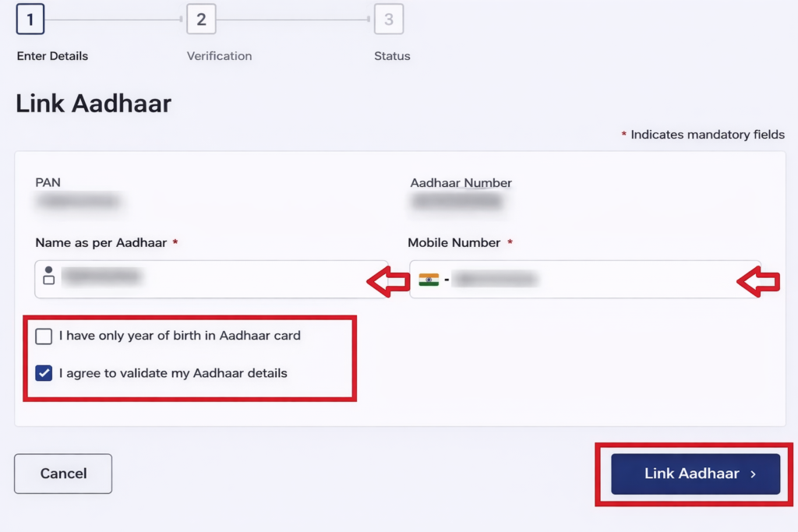Focus the Name as per Aadhaar input
The image size is (798, 532).
[218, 279]
